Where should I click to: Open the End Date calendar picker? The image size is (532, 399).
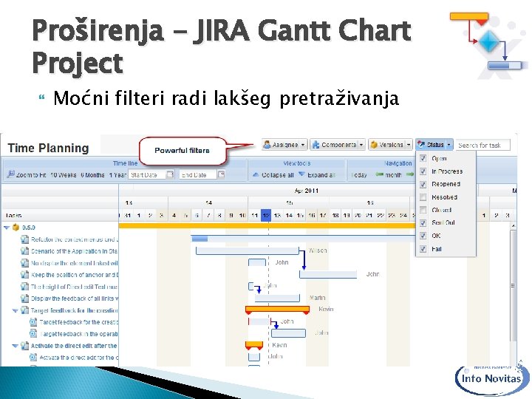221,174
